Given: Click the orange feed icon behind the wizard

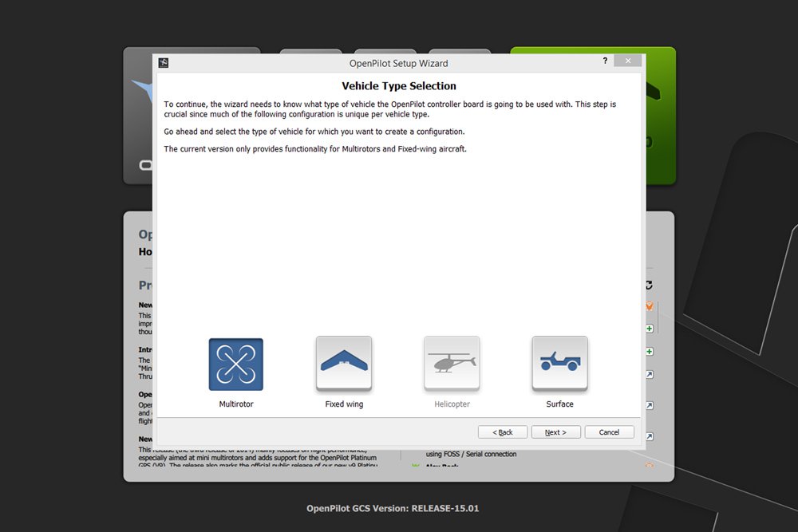Looking at the screenshot, I should (650, 305).
